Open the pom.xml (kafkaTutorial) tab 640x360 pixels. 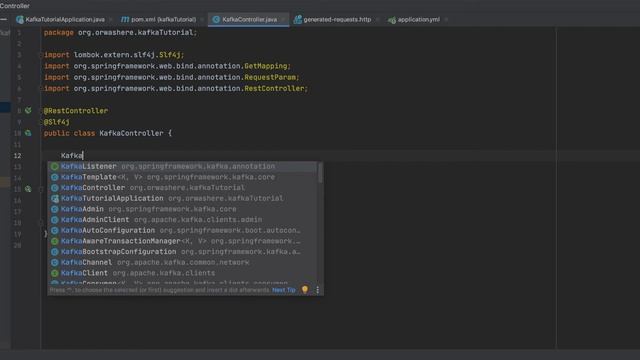coord(163,20)
